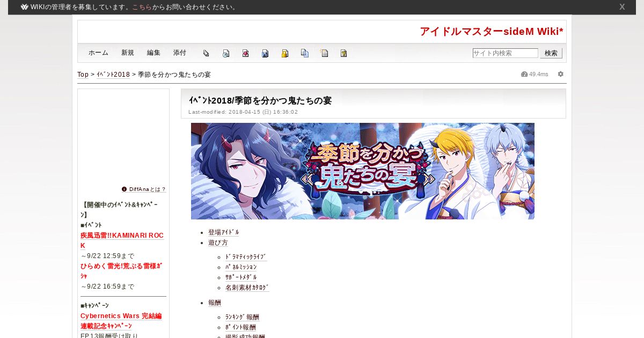This screenshot has width=644, height=338.
Task: Click the 検索 search button
Action: pyautogui.click(x=551, y=53)
